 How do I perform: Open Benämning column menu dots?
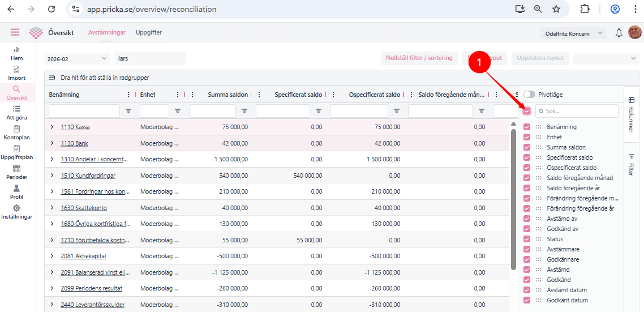pos(128,95)
